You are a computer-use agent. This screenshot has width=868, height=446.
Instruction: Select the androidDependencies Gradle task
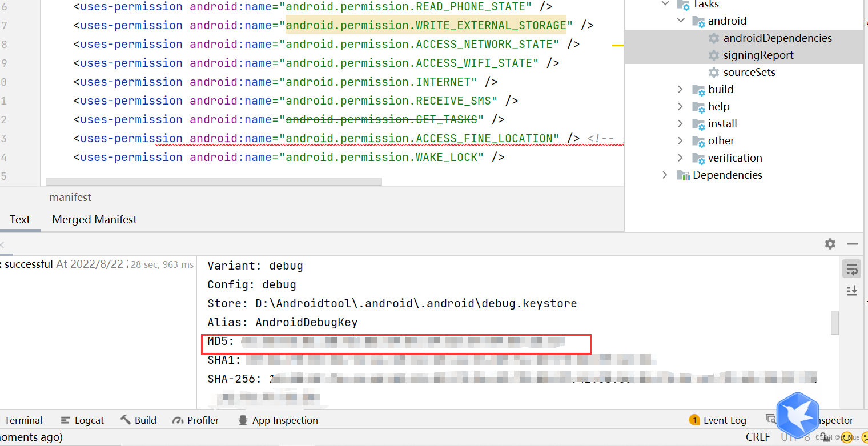click(x=777, y=38)
